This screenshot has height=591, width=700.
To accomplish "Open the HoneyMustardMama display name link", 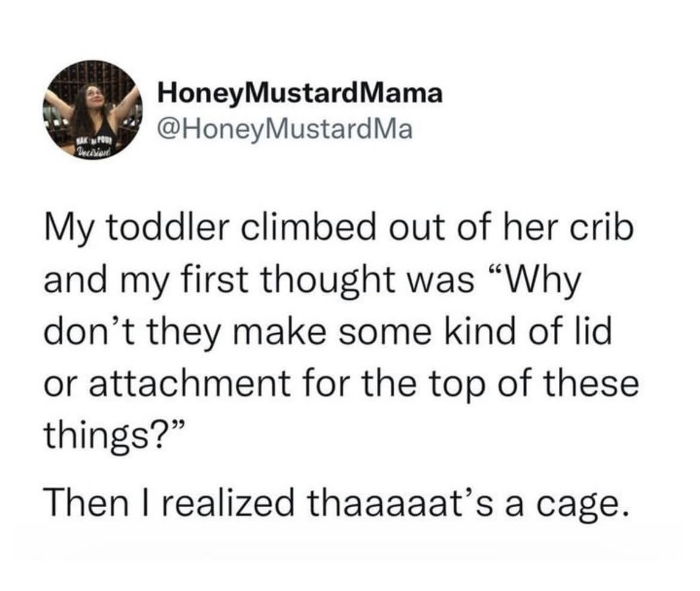I will click(300, 93).
